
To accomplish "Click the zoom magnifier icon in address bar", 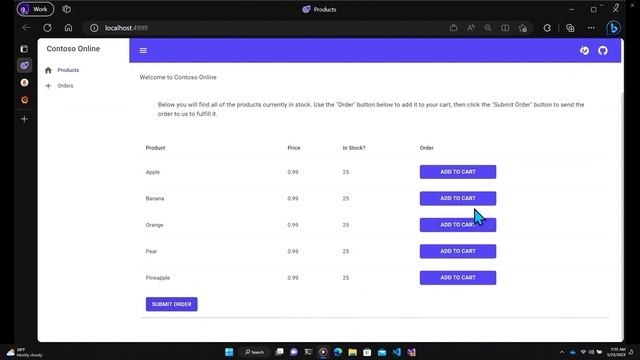I will tap(488, 28).
